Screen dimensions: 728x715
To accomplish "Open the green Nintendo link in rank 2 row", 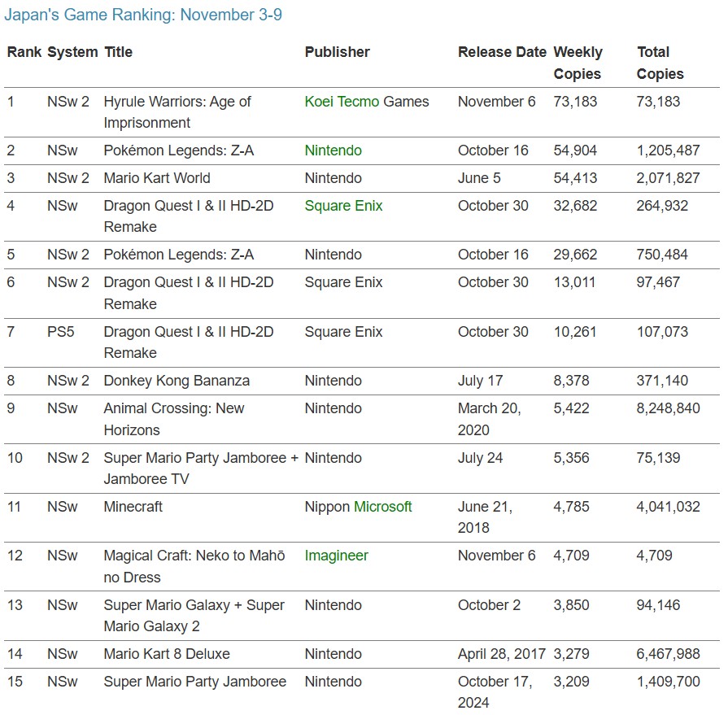I will pyautogui.click(x=333, y=150).
